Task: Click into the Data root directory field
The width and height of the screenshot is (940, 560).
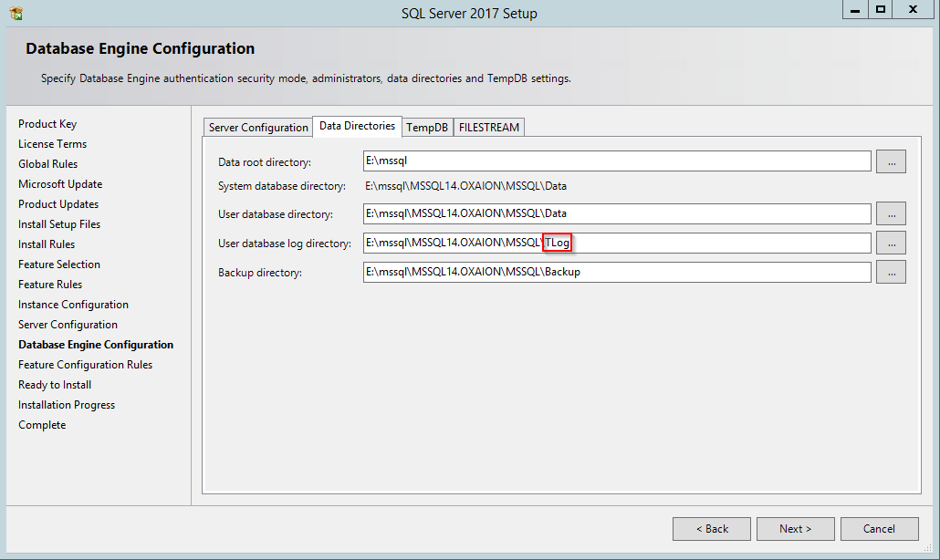Action: (617, 161)
